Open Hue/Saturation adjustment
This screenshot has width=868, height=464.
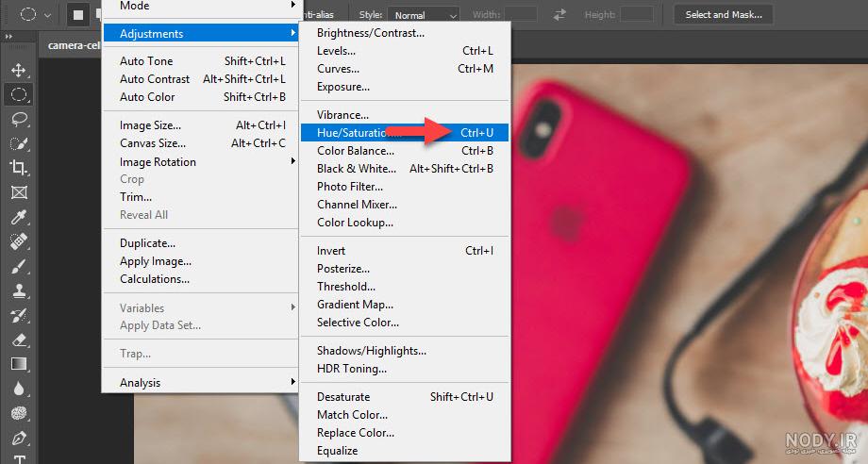coord(405,133)
